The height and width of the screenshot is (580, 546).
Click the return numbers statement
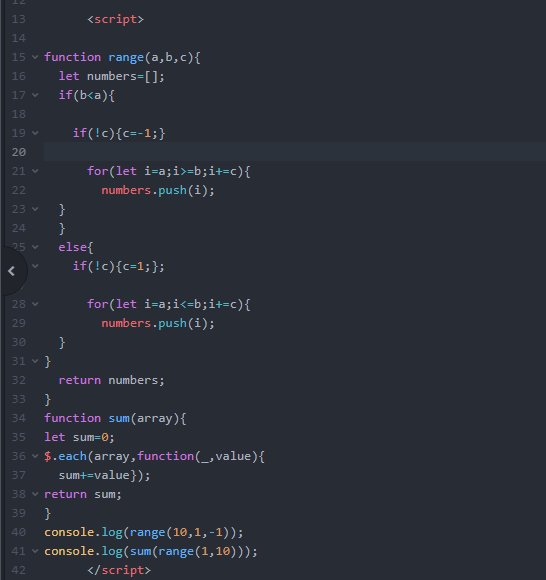coord(111,380)
